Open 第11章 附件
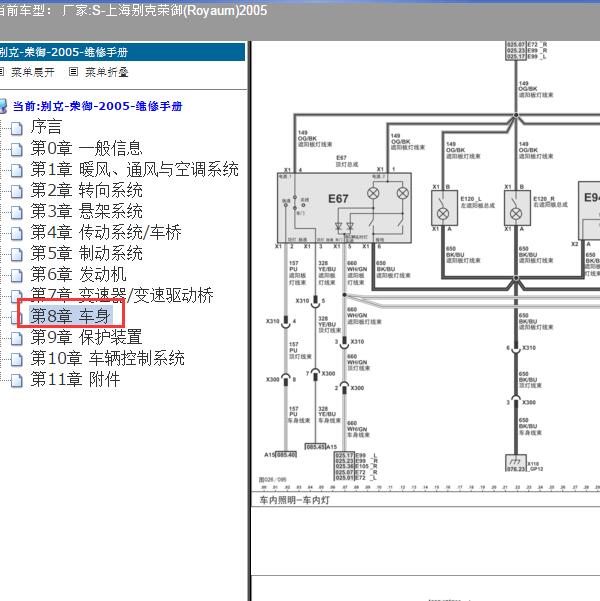 coord(75,379)
